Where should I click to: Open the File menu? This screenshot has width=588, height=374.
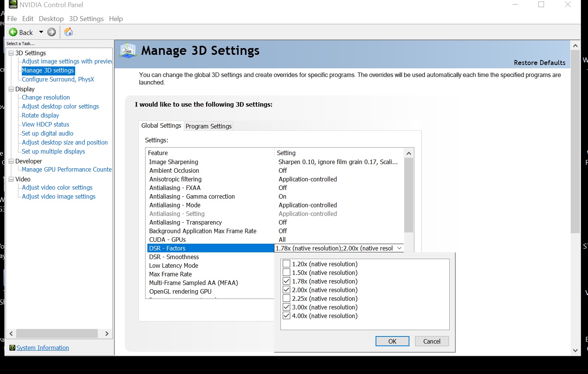[12, 19]
